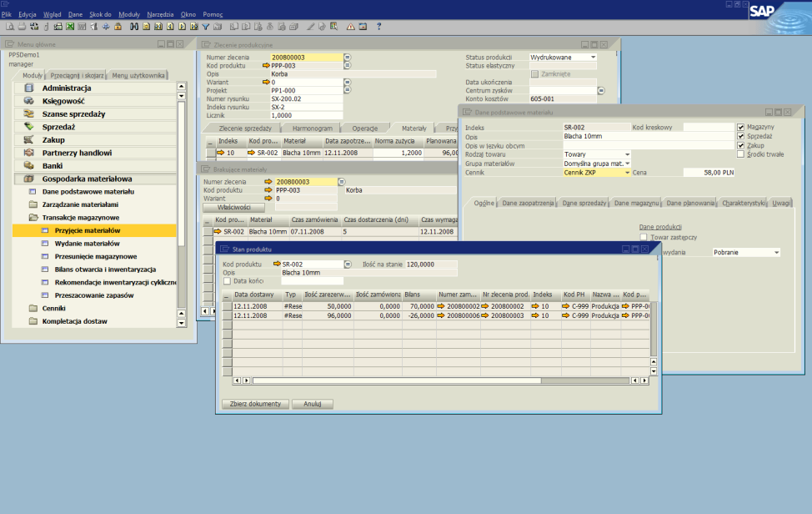Switch to the Operacje tab
Image resolution: width=812 pixels, height=514 pixels.
click(x=364, y=128)
